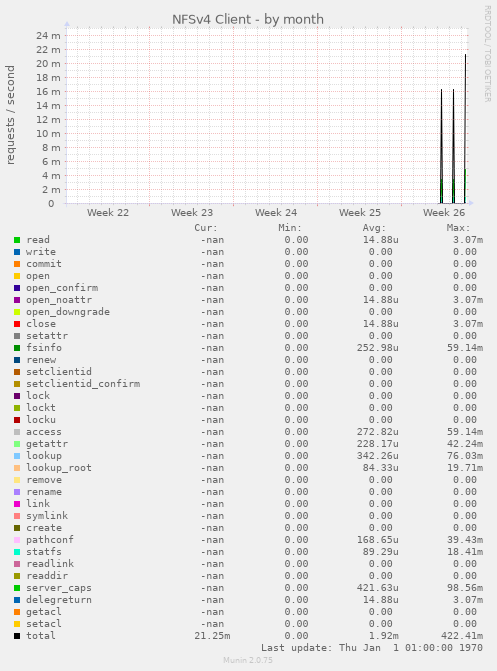Select the 'open_confirm' legend label
Viewport: 497px width, 671px height.
62,288
